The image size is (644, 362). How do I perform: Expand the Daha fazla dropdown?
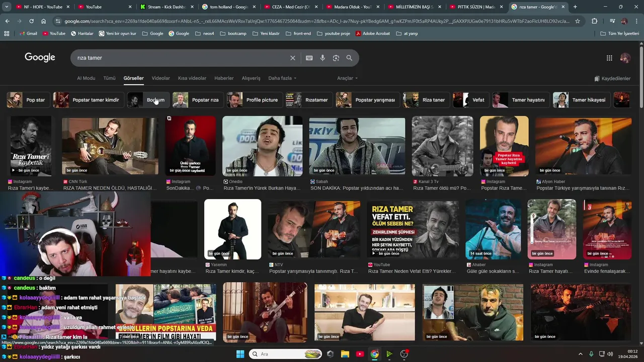pos(282,78)
